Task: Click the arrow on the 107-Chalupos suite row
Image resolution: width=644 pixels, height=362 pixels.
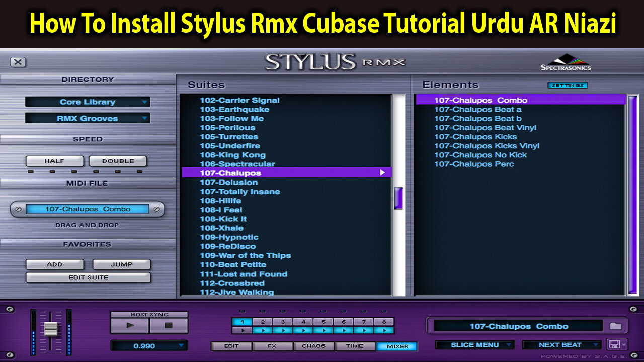Action: [382, 173]
